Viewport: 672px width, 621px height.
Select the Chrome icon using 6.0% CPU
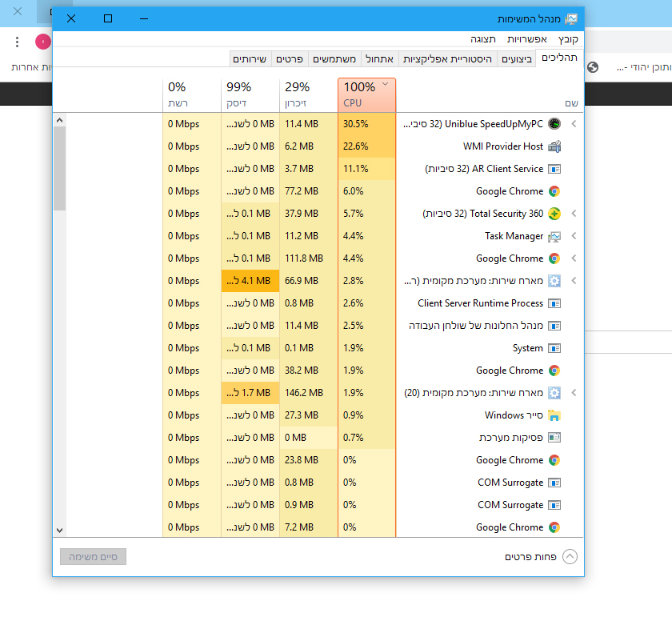pos(554,191)
